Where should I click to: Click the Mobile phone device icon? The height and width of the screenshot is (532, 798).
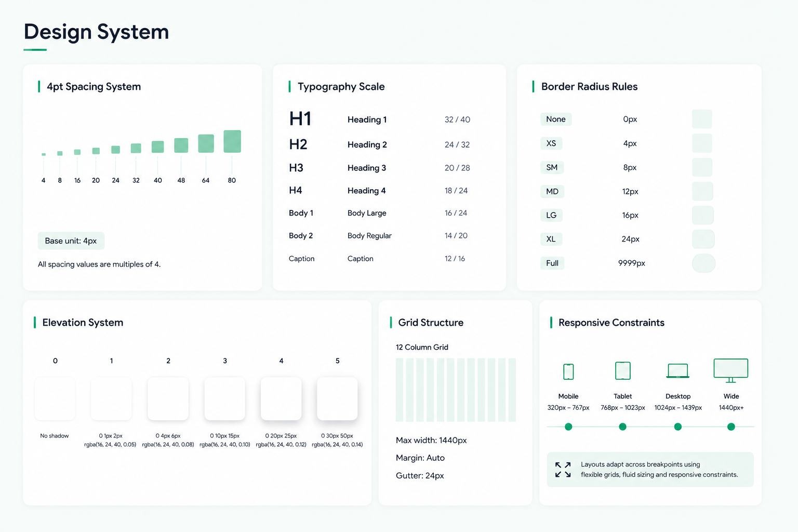(x=568, y=371)
